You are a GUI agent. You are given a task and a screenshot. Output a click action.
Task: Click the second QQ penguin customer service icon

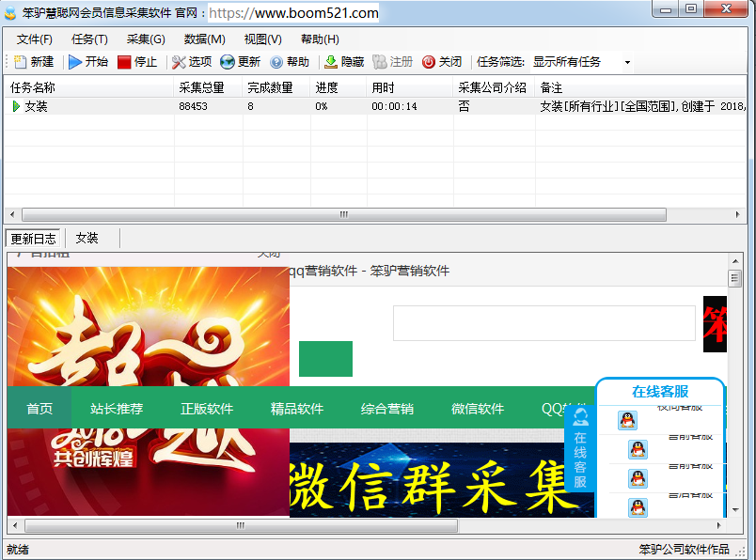pos(638,450)
